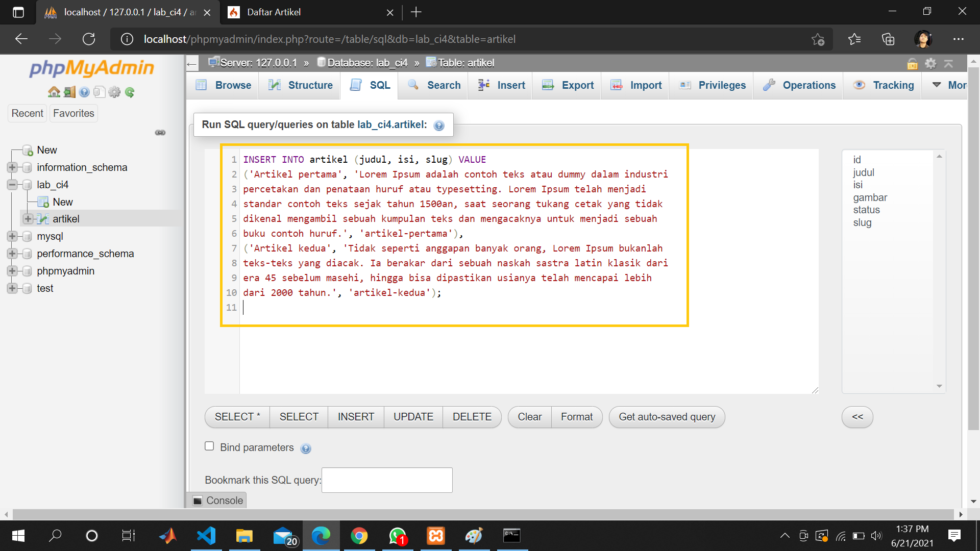Open navigation panel settings gear icon

[x=114, y=92]
